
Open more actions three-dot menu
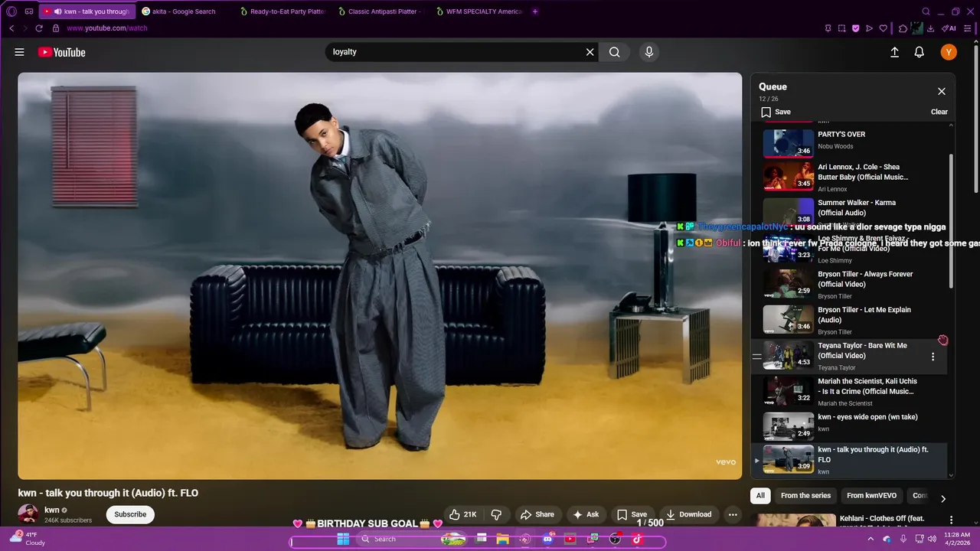[x=733, y=514]
